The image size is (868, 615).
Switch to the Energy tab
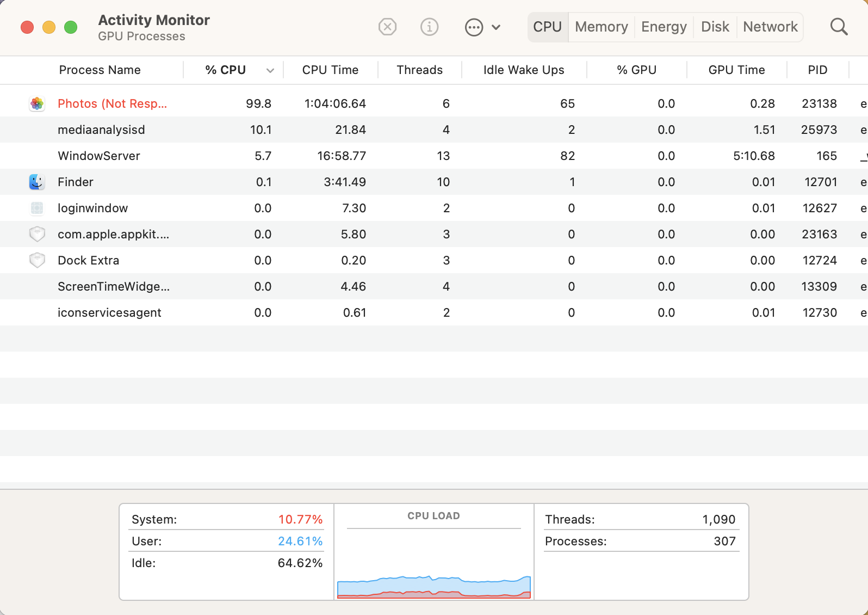coord(664,27)
